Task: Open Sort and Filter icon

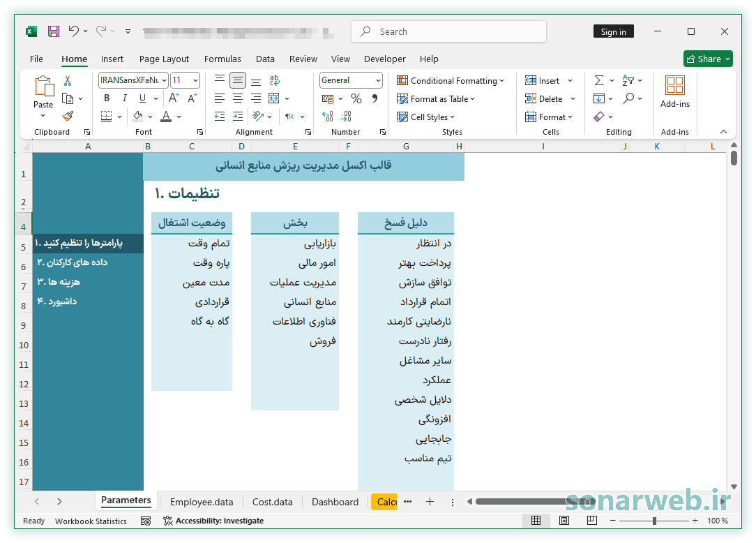Action: (x=628, y=80)
